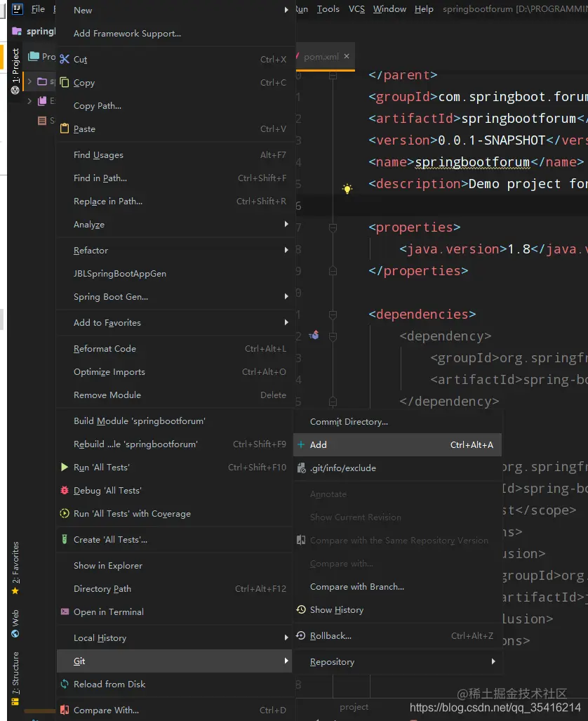Click the Debug bug icon
The width and height of the screenshot is (588, 721).
pyautogui.click(x=65, y=490)
